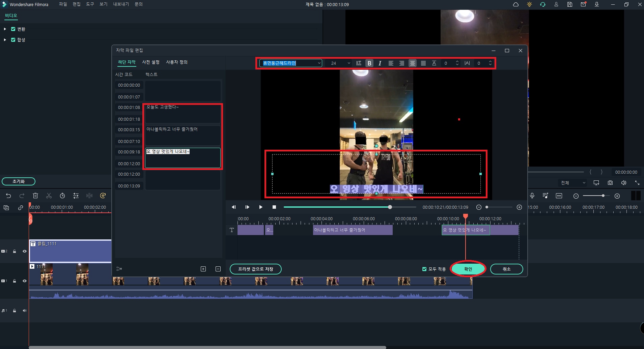Lock video track 2
Screen dimensions: 644x349
click(x=15, y=251)
